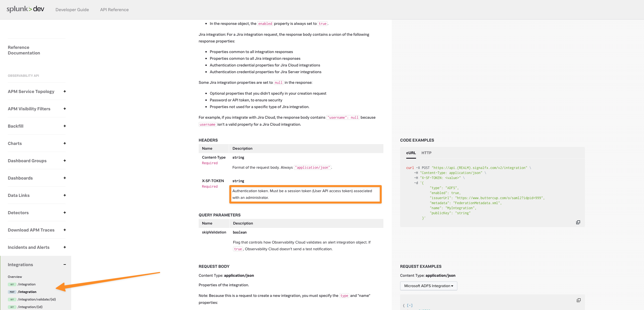The image size is (644, 310).
Task: Expand the Backfill section plus icon
Action: (x=65, y=126)
